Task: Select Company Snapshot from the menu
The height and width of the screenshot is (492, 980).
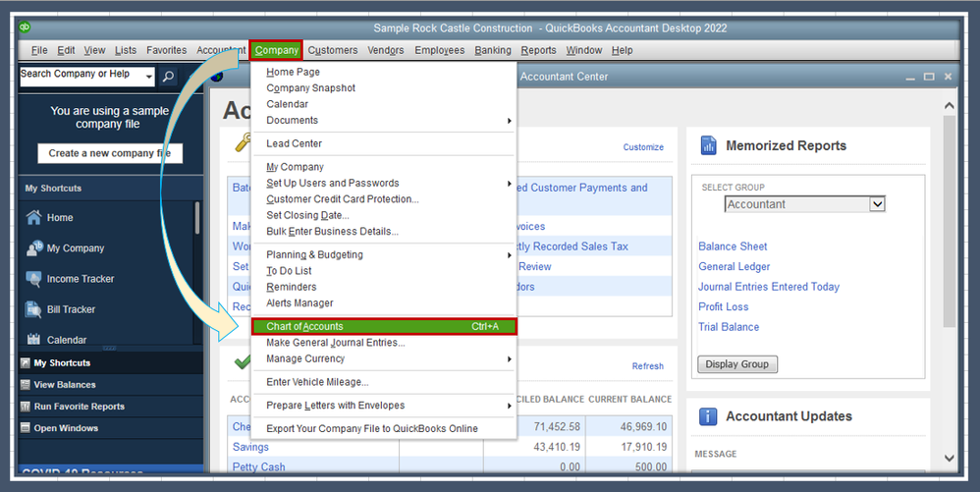Action: [x=310, y=88]
